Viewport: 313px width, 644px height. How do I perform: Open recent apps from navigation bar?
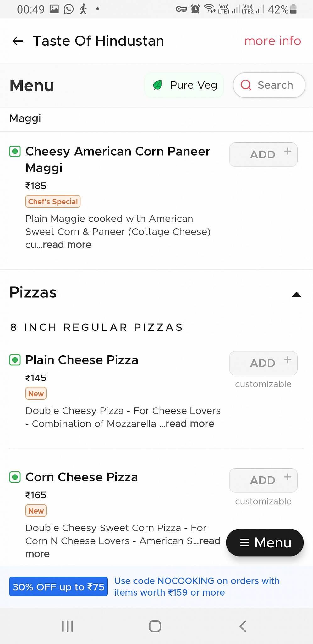[68, 626]
